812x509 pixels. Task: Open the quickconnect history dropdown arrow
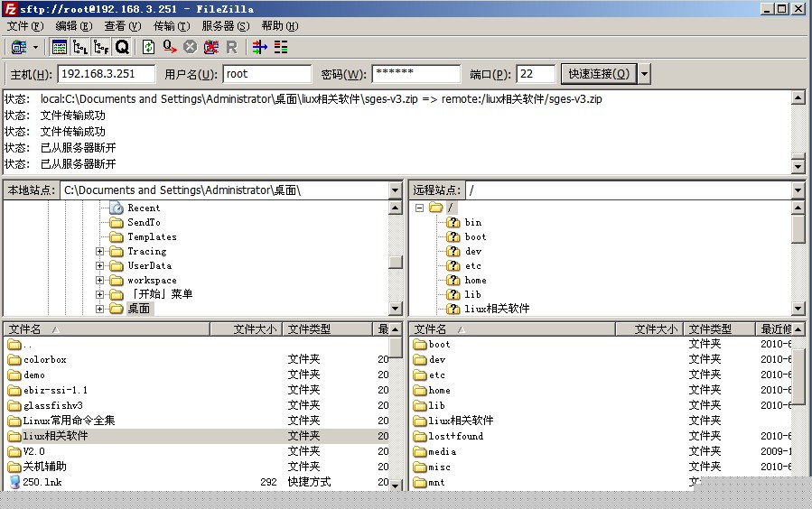pyautogui.click(x=644, y=74)
